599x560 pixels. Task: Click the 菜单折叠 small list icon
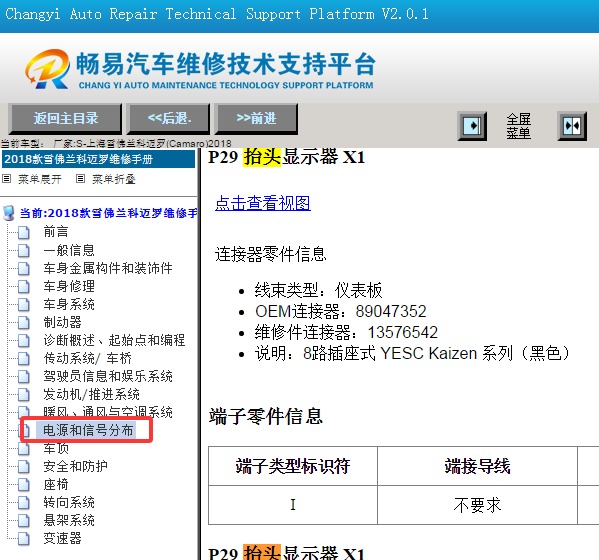(80, 178)
